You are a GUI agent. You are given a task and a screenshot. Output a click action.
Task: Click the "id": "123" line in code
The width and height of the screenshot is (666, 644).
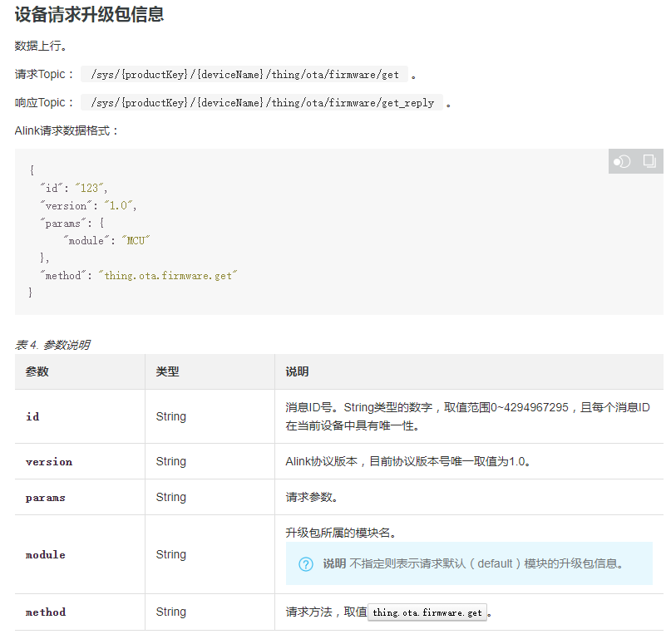coord(73,188)
